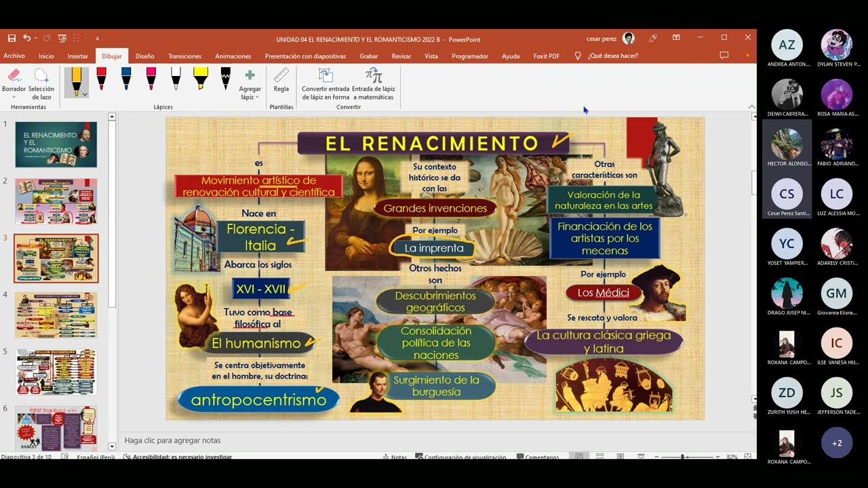
Task: Click Convertir entrada de lápiz en forma
Action: point(325,84)
